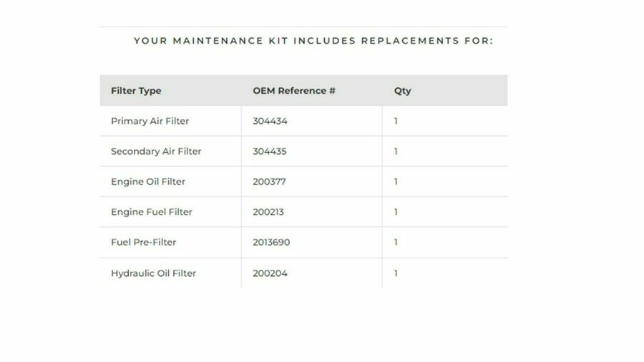Select the Primary Air Filter cell
Image resolution: width=644 pixels, height=362 pixels.
tap(150, 121)
